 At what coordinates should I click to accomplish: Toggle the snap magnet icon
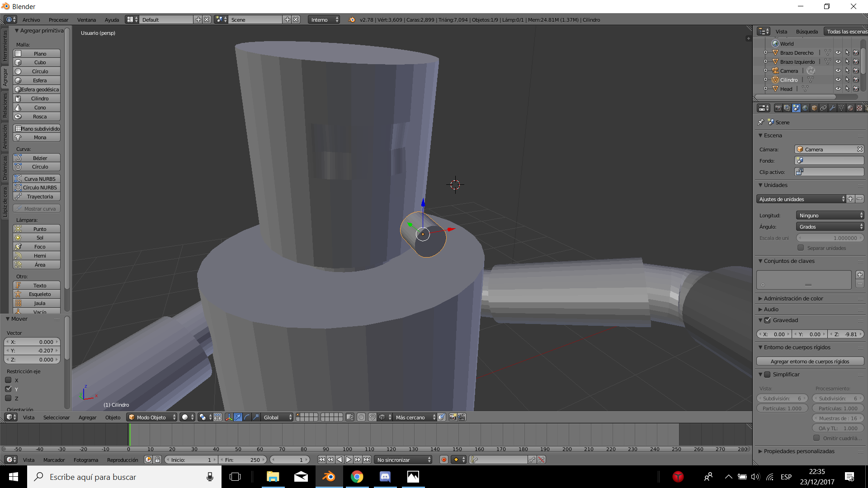[372, 417]
